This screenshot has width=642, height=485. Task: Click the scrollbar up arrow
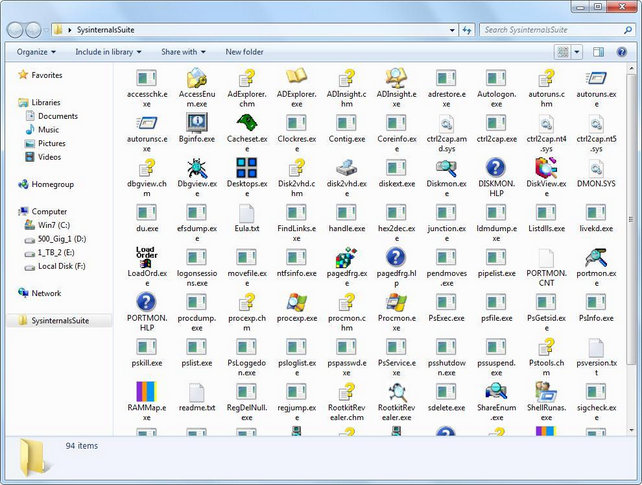[x=631, y=68]
